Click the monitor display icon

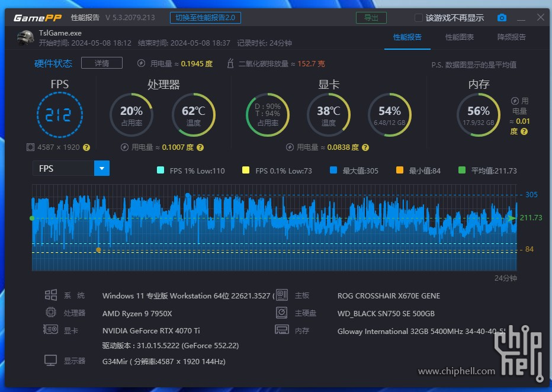pyautogui.click(x=51, y=361)
